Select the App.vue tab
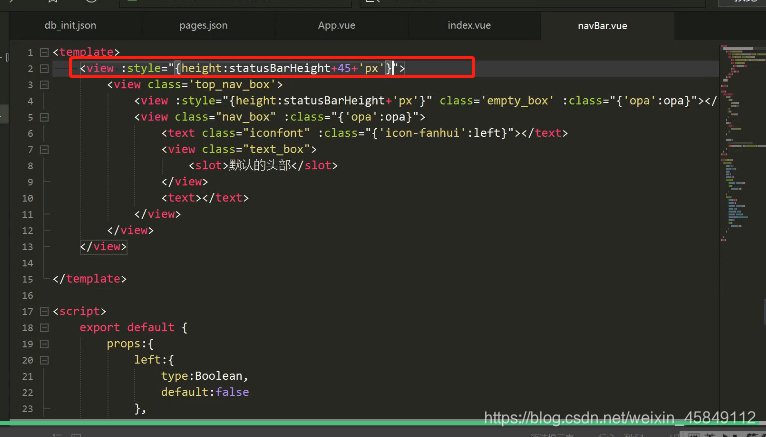The image size is (766, 437). [337, 25]
